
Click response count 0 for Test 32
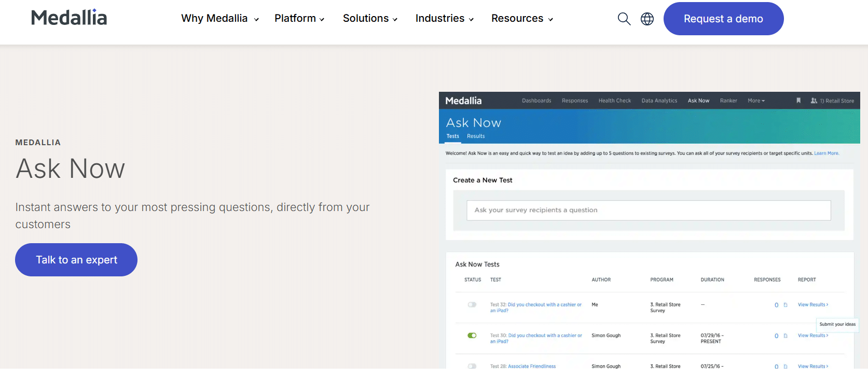(776, 305)
